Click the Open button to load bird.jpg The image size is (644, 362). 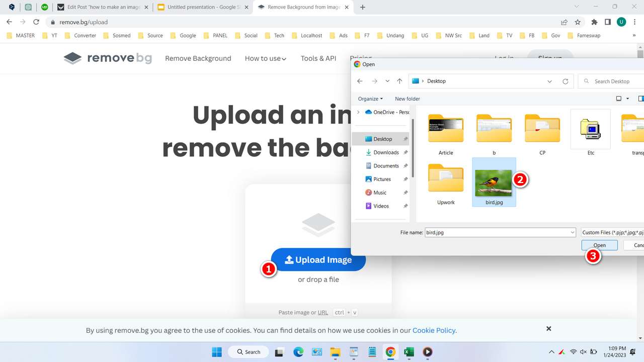(x=599, y=245)
